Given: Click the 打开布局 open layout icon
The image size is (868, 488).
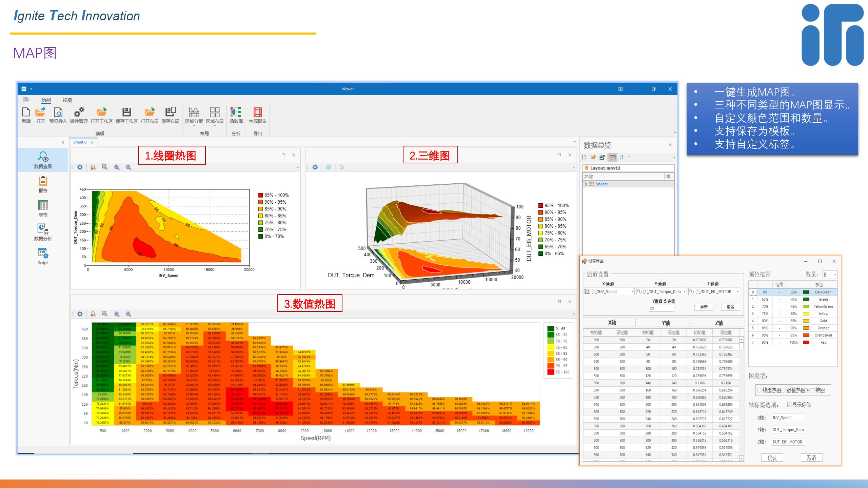Looking at the screenshot, I should (x=150, y=112).
